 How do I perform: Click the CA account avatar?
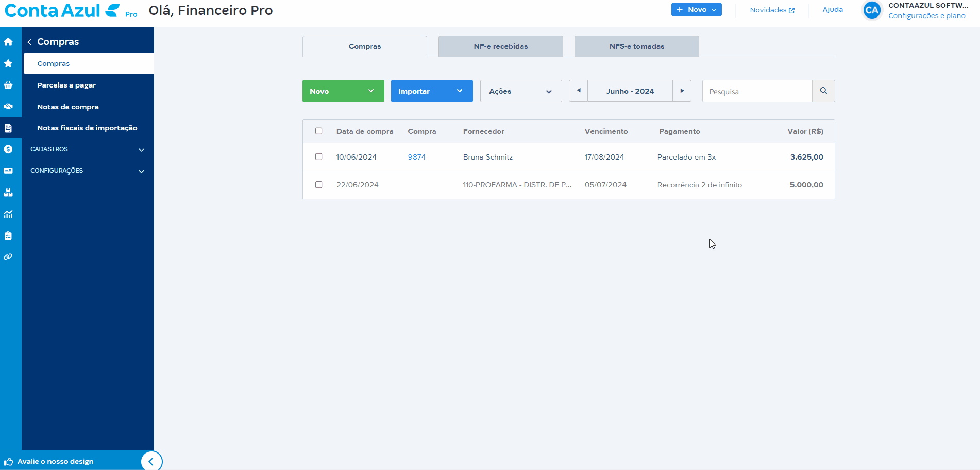[x=872, y=10]
